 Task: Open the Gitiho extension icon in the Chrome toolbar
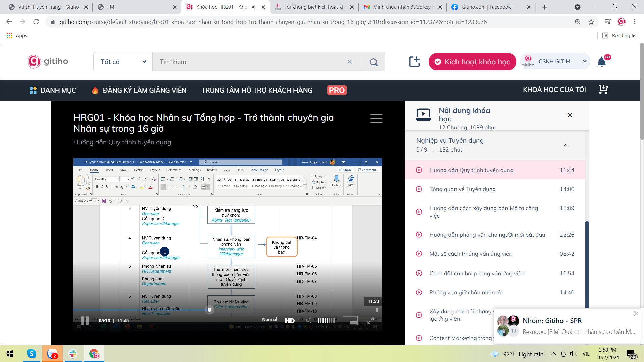coord(621,22)
